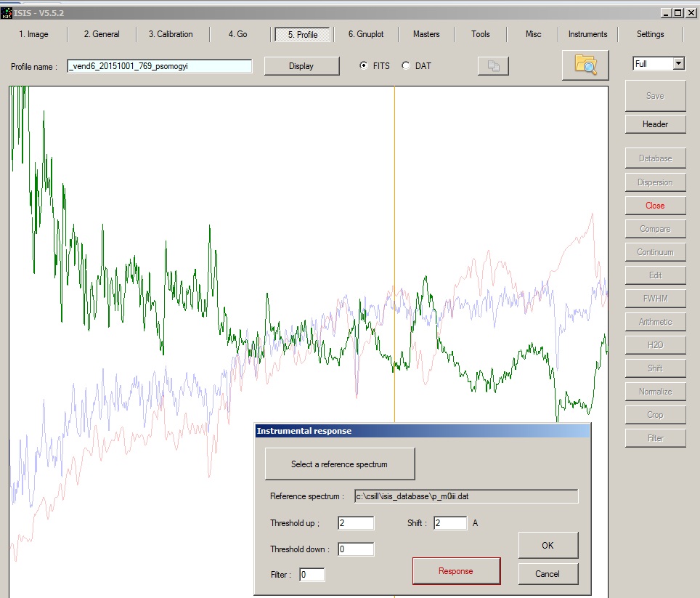Select the 5. Profile tab
The width and height of the screenshot is (700, 598).
click(x=303, y=34)
